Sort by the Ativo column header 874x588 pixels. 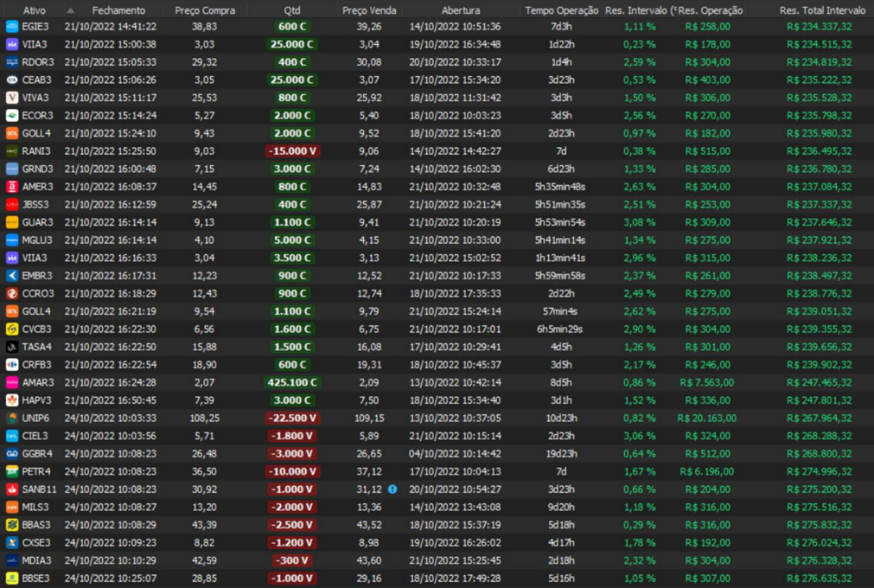point(35,10)
